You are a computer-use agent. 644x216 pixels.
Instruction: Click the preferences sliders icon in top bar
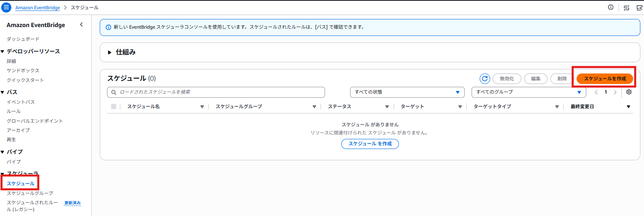626,8
